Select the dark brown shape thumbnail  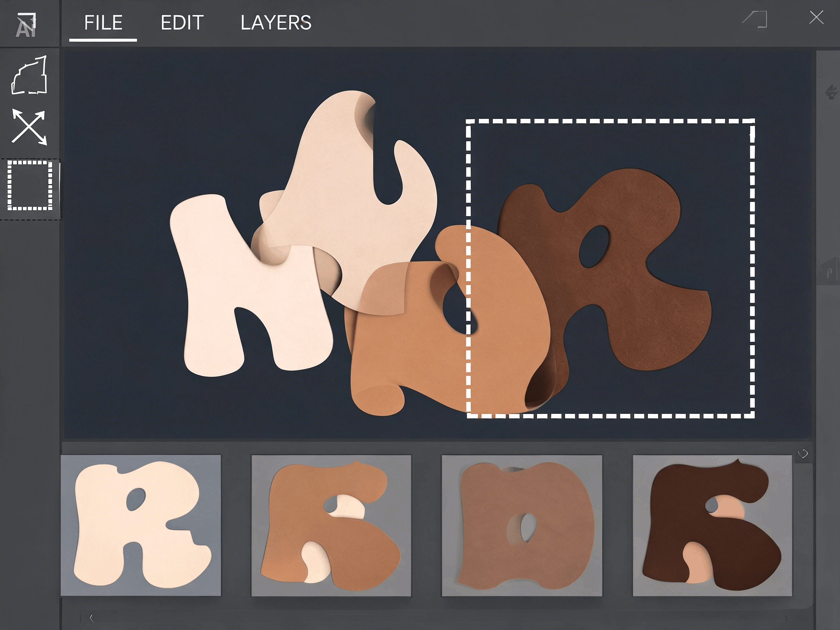point(712,525)
